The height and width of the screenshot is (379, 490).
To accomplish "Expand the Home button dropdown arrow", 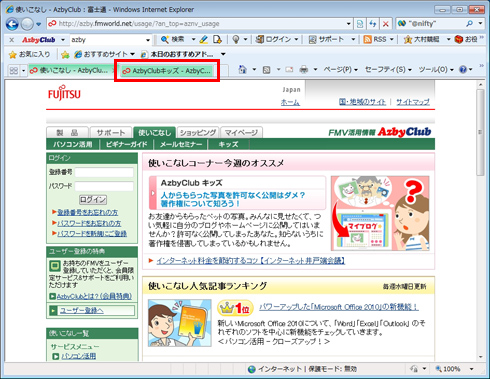I will point(254,70).
